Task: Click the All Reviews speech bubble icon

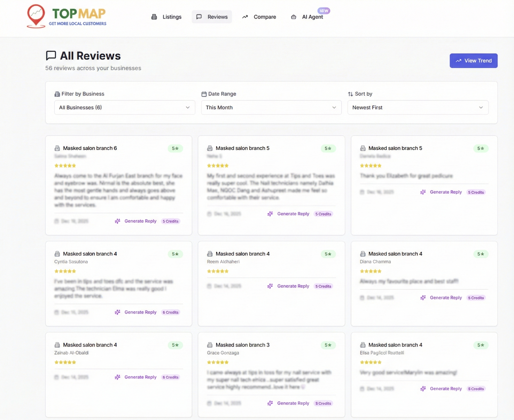Action: tap(51, 55)
